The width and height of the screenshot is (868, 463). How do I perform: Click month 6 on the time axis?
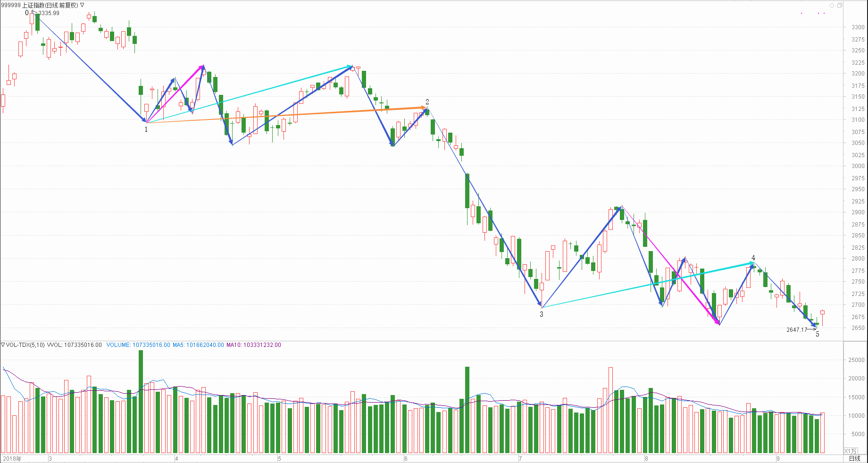point(406,458)
